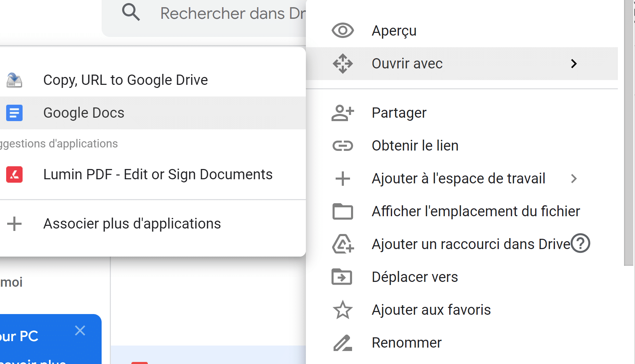The height and width of the screenshot is (364, 635).
Task: Open the Ouvrir avec menu entry
Action: tap(462, 64)
